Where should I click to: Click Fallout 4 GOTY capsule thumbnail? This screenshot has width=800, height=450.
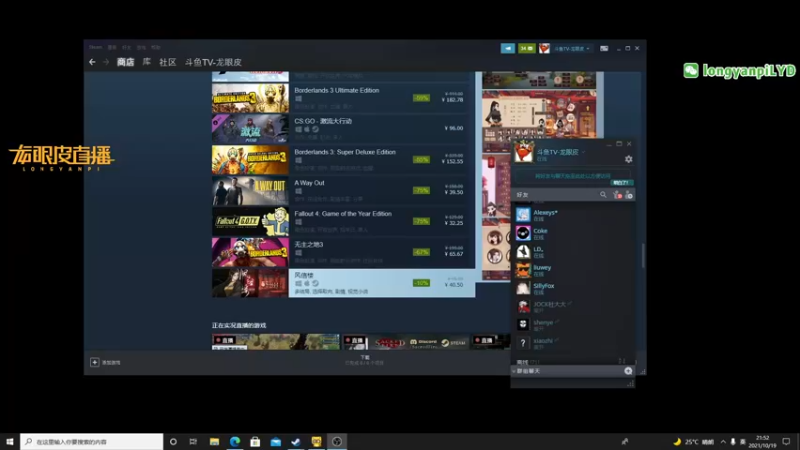pyautogui.click(x=250, y=221)
